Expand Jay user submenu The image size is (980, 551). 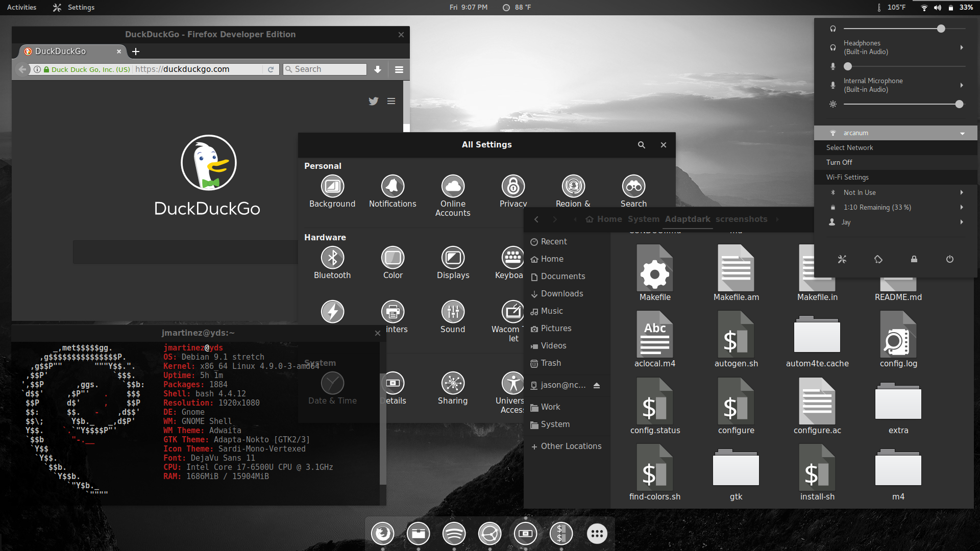click(962, 222)
